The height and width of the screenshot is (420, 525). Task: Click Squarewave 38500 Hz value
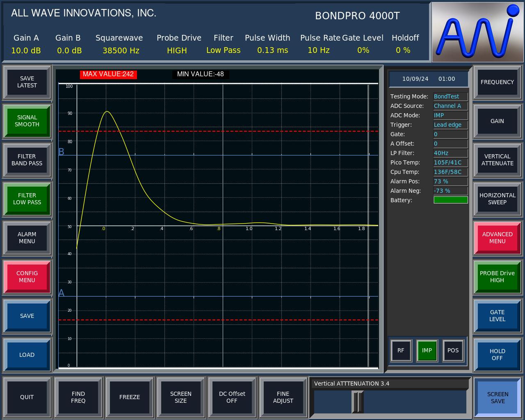(121, 50)
